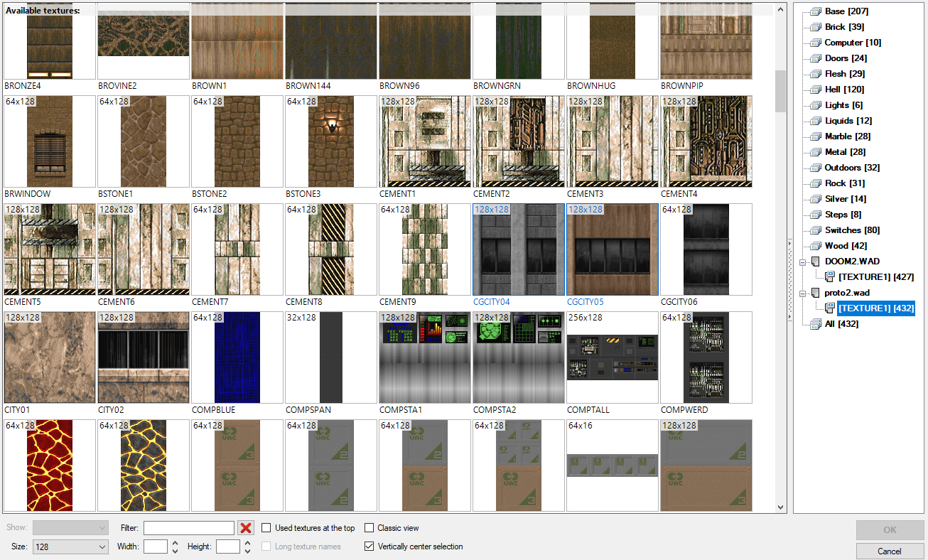Select the CGCITY05 texture thumbnail
The image size is (928, 560).
[612, 249]
